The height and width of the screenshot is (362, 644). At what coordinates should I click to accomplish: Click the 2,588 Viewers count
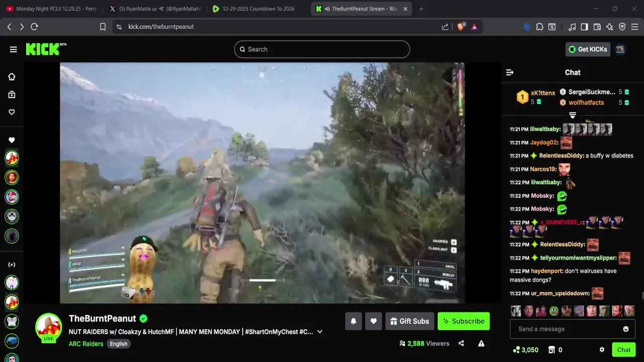coord(424,343)
